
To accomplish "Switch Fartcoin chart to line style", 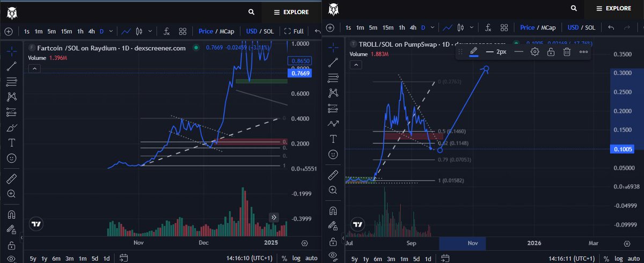I will pyautogui.click(x=126, y=31).
